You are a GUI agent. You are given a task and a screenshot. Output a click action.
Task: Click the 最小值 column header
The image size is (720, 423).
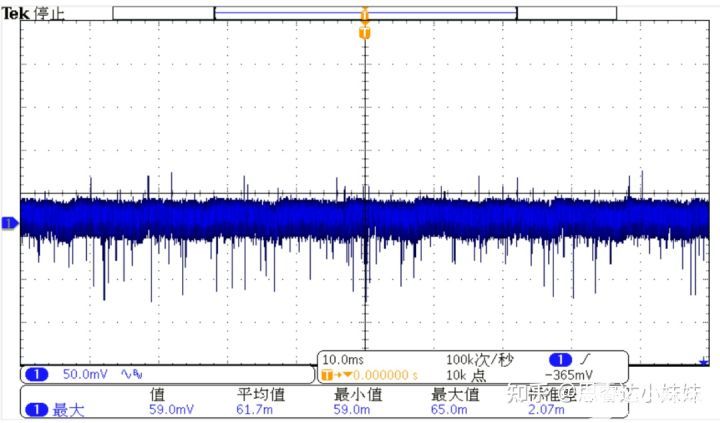click(358, 394)
